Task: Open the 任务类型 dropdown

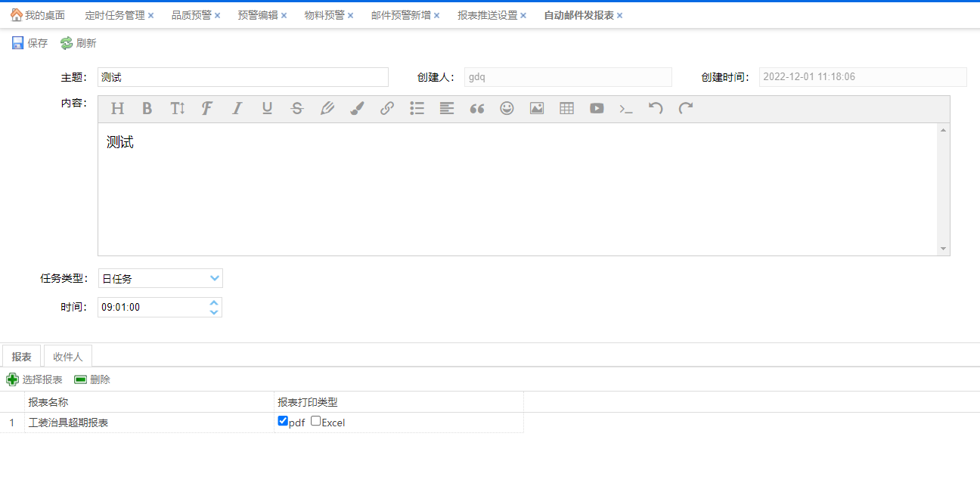Action: coord(215,278)
